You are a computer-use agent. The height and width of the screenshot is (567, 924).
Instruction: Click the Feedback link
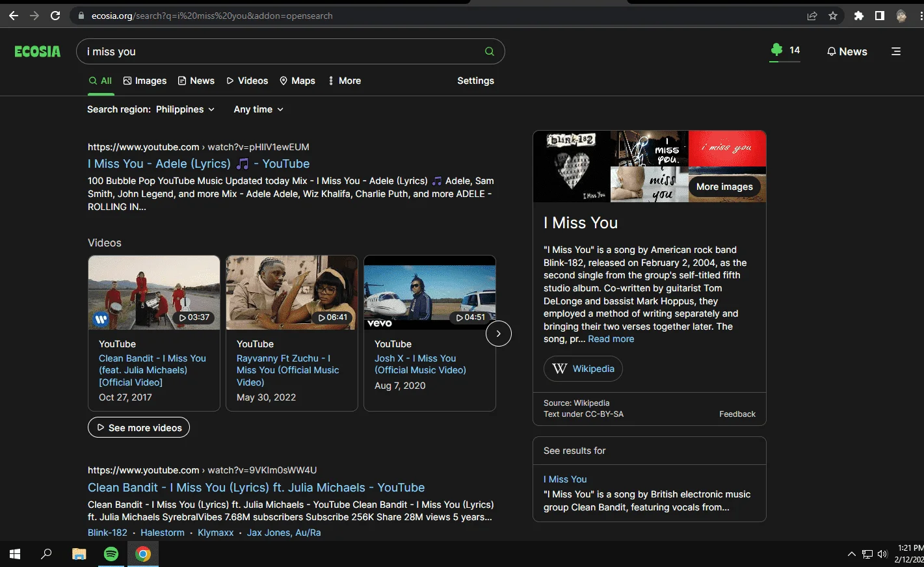pos(737,414)
